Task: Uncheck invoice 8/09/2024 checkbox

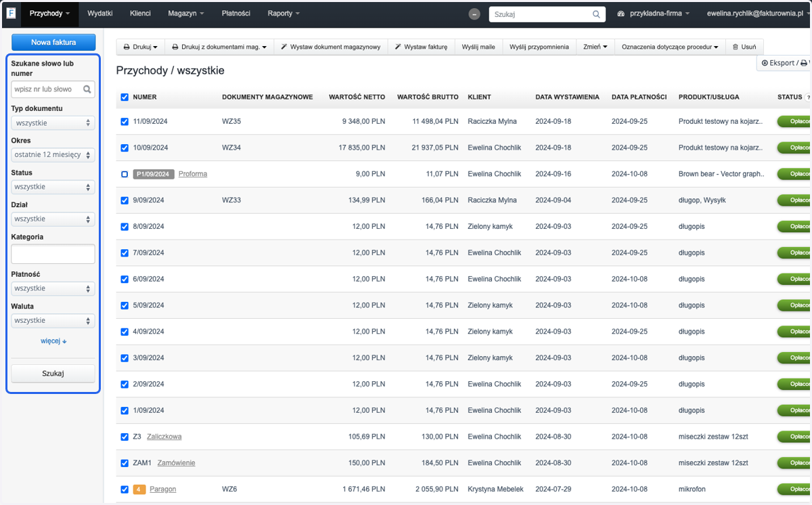Action: (125, 227)
